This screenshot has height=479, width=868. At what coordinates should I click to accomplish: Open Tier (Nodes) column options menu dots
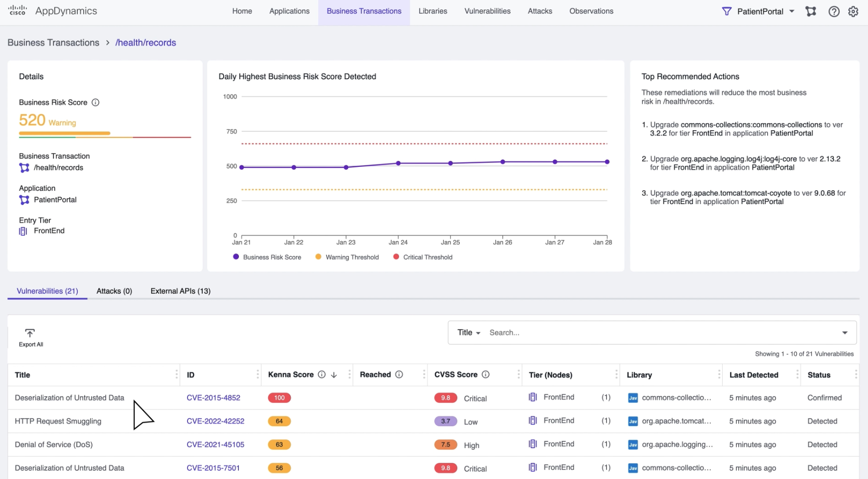click(616, 374)
